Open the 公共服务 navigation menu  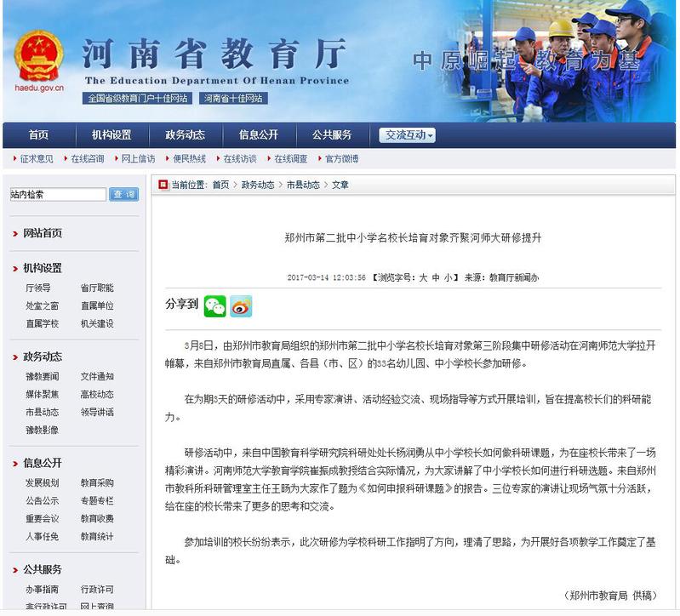point(332,135)
